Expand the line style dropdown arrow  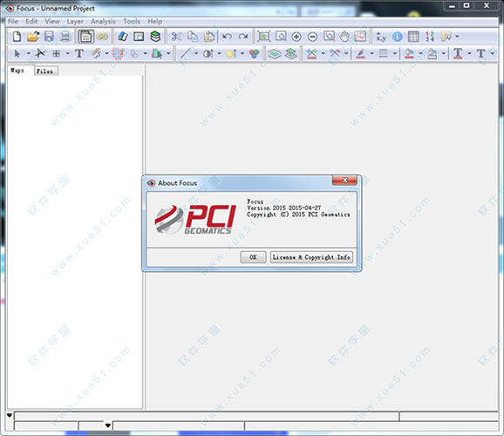point(395,53)
